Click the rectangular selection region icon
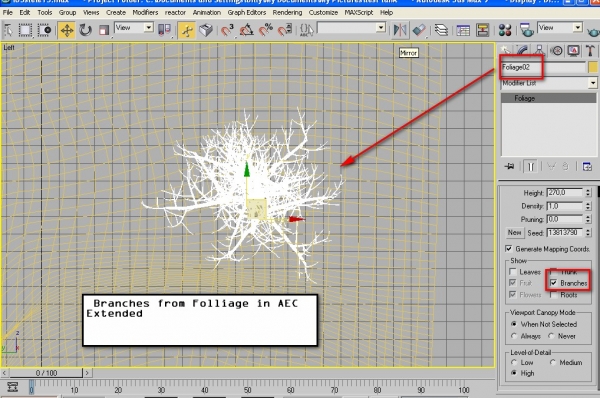This screenshot has width=600, height=398. tap(25, 30)
